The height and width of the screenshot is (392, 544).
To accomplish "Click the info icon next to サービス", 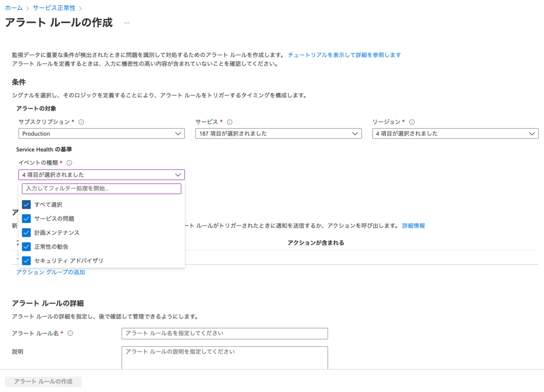I will pyautogui.click(x=230, y=122).
